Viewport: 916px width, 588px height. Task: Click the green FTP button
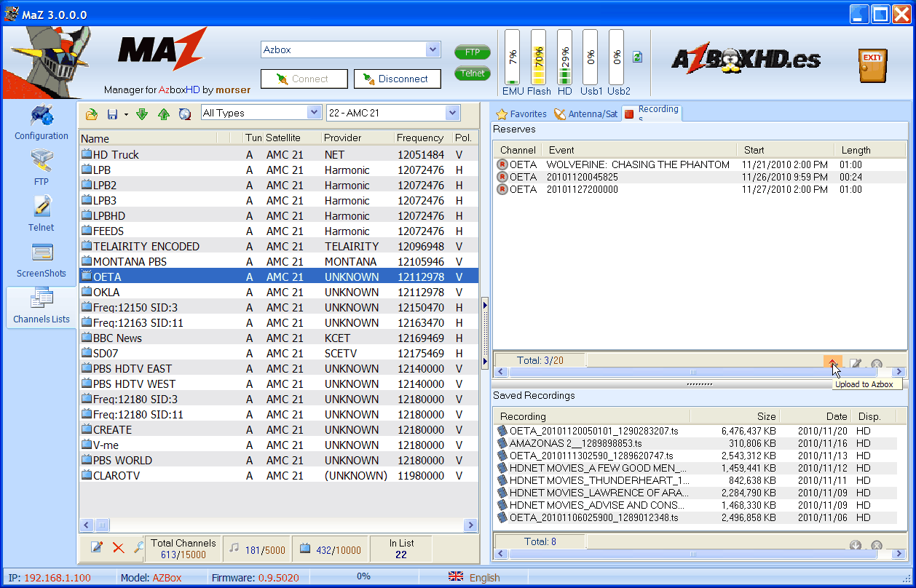[473, 52]
